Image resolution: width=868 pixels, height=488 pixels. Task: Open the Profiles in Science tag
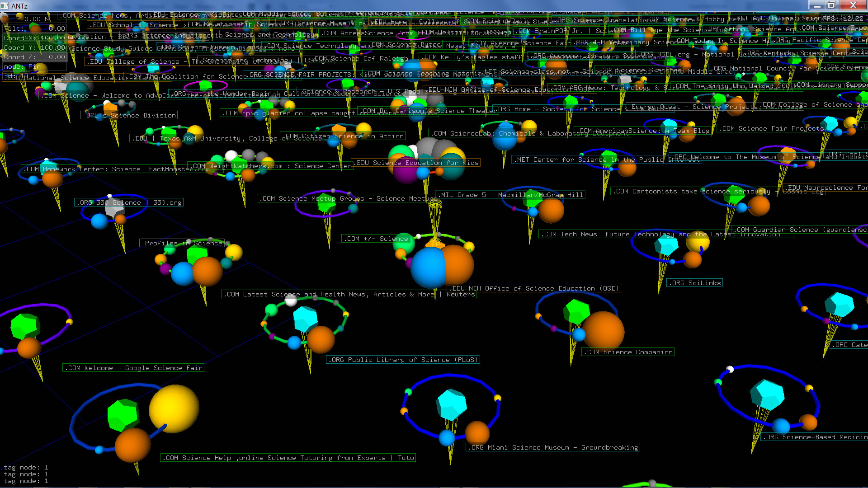pyautogui.click(x=183, y=243)
